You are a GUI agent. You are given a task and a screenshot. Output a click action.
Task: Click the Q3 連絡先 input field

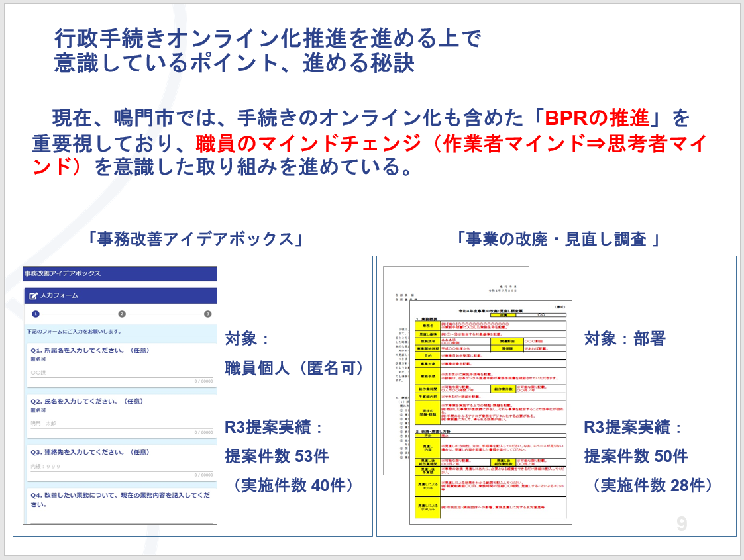(x=121, y=467)
